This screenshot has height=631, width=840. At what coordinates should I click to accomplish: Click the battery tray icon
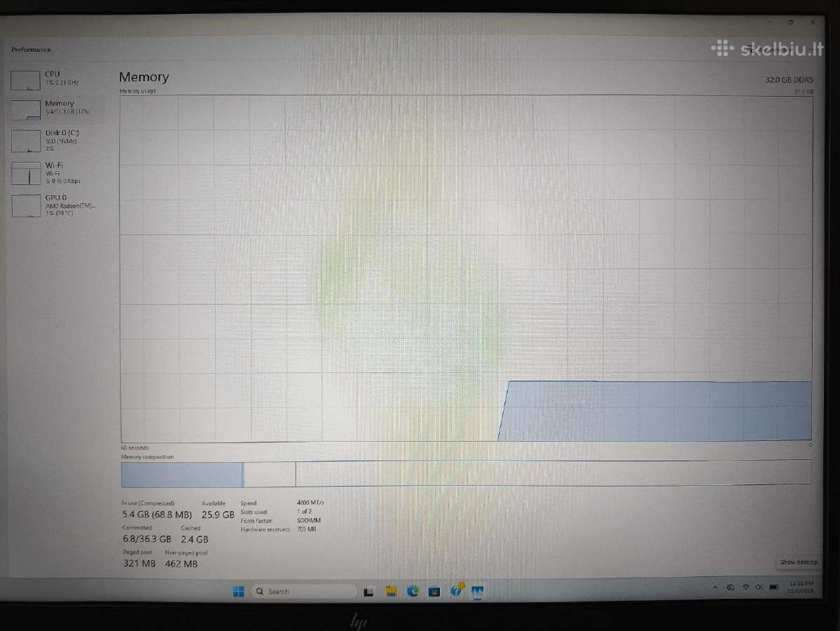(x=774, y=588)
